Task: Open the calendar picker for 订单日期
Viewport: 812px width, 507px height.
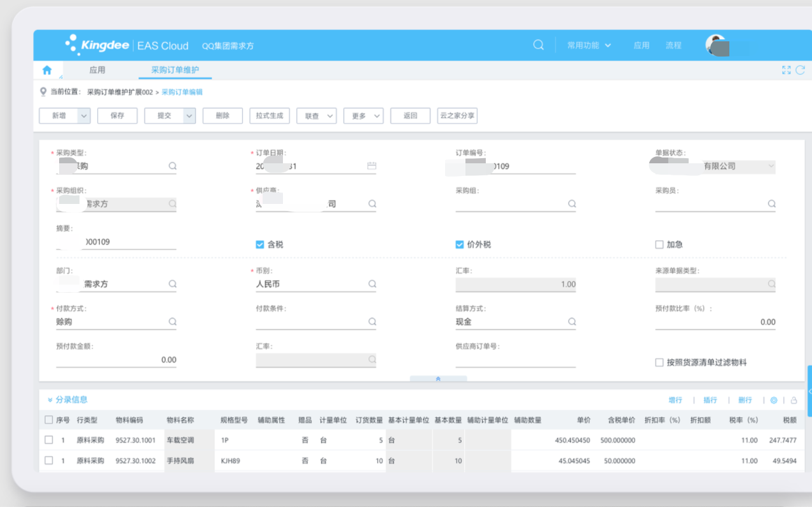Action: (x=373, y=166)
